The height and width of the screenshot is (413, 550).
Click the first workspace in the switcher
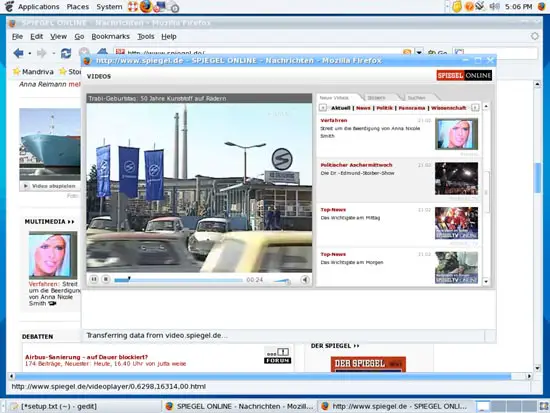[x=483, y=406]
